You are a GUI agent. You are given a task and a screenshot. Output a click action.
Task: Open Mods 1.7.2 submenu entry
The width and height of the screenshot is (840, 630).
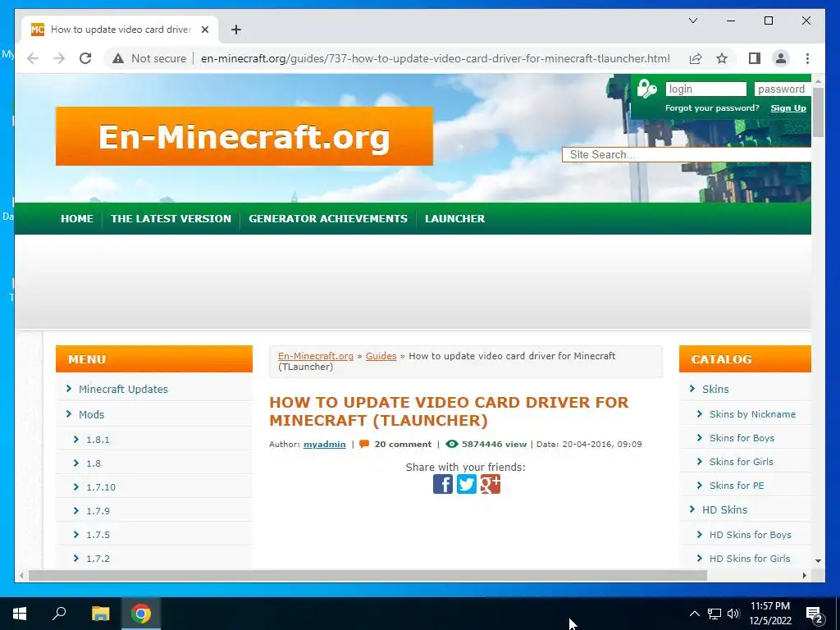pyautogui.click(x=98, y=558)
